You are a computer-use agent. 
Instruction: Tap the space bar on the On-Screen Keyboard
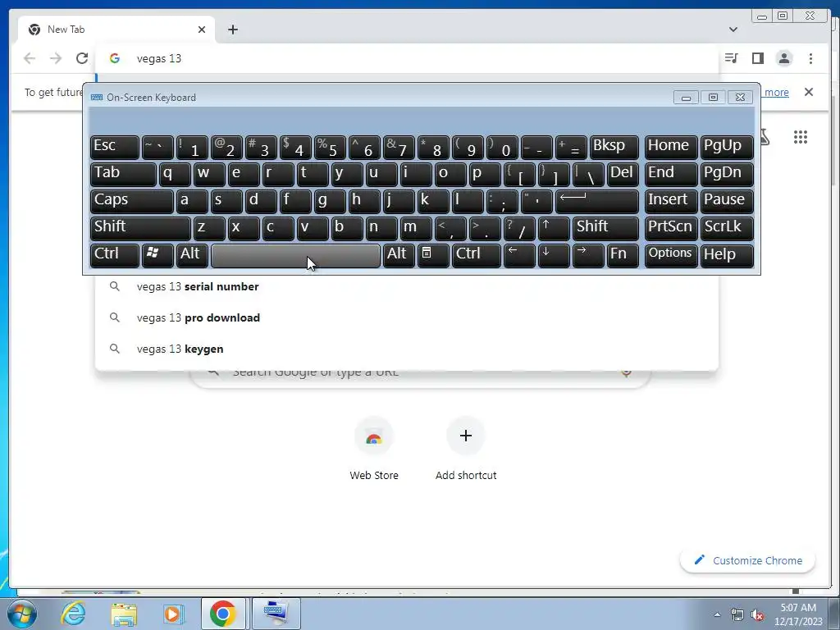tap(295, 255)
